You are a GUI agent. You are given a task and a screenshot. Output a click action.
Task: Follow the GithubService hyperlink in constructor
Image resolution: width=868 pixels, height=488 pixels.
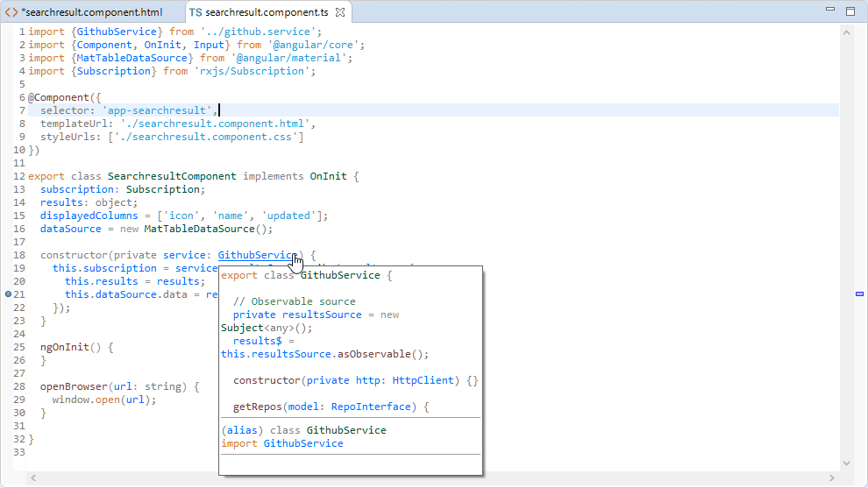[258, 255]
